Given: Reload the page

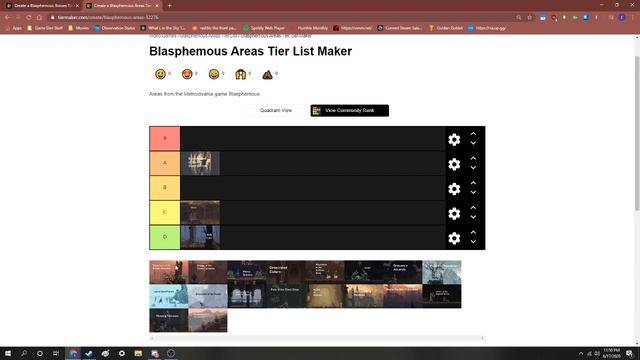Looking at the screenshot, I should [x=29, y=18].
